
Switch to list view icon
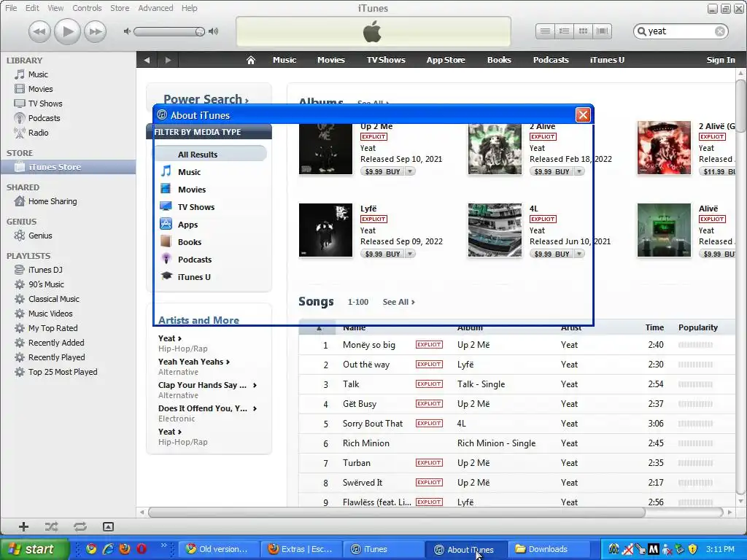(x=545, y=31)
